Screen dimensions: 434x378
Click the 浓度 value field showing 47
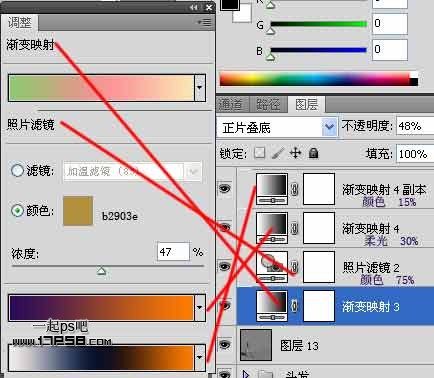pyautogui.click(x=173, y=252)
